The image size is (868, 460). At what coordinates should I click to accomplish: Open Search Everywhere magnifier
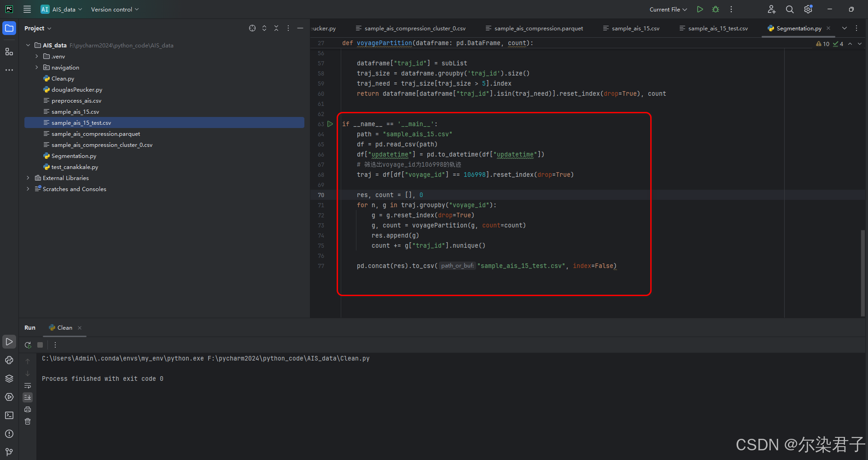pos(790,9)
